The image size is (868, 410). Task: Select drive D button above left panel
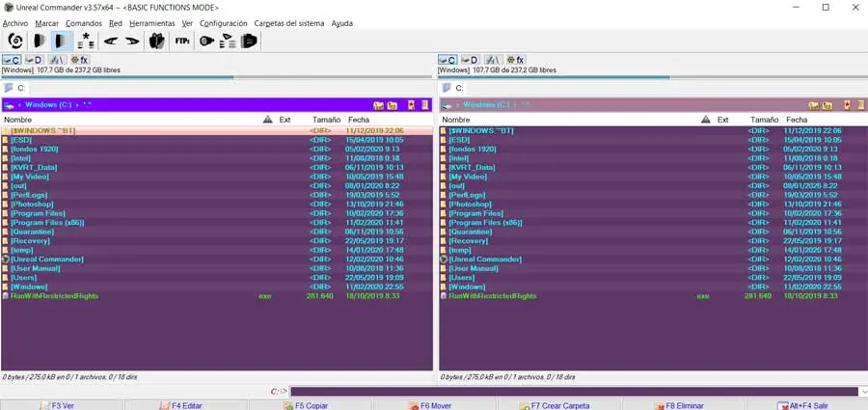coord(34,60)
